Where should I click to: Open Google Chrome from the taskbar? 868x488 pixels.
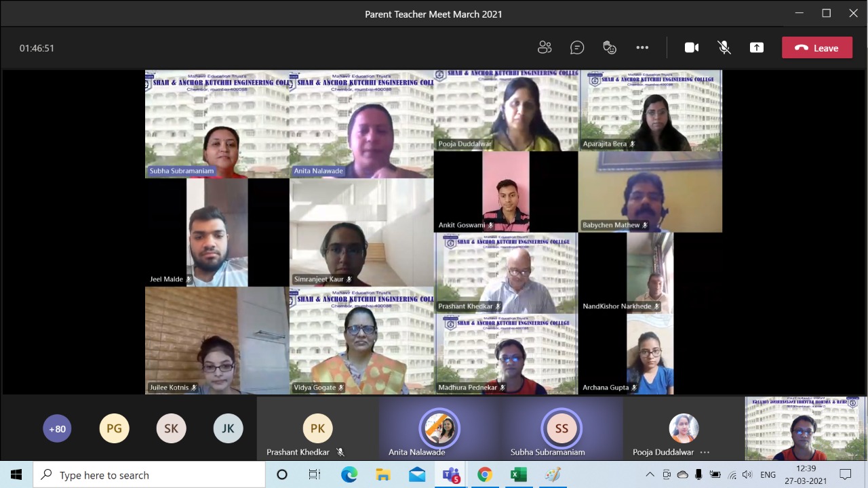click(x=484, y=475)
